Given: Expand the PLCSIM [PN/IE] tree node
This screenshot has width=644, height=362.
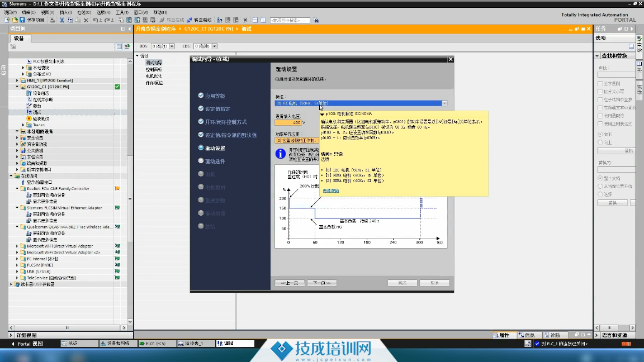Looking at the screenshot, I should [x=17, y=265].
